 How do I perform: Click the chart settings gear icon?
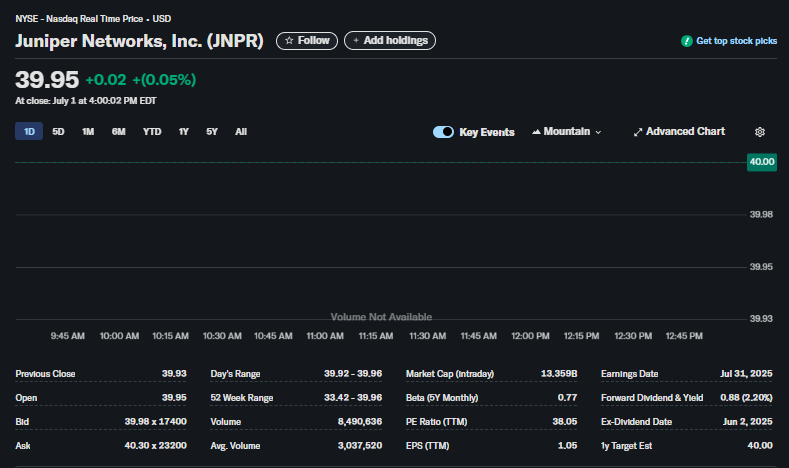[760, 132]
